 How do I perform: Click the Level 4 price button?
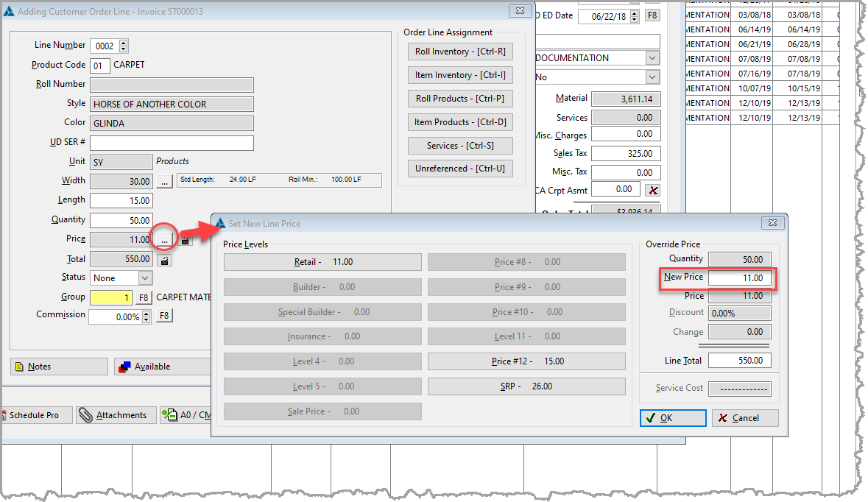click(322, 361)
